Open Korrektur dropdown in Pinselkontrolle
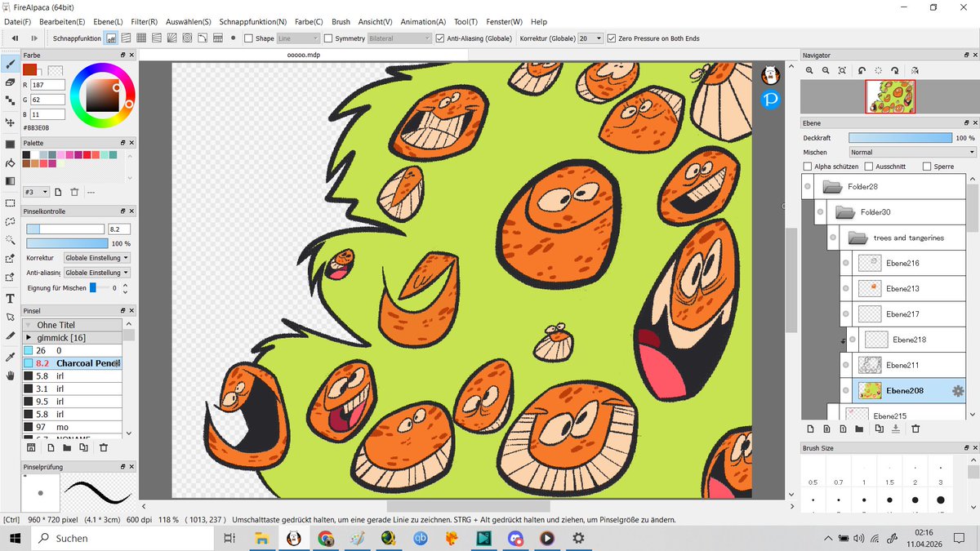980x551 pixels. pos(97,258)
